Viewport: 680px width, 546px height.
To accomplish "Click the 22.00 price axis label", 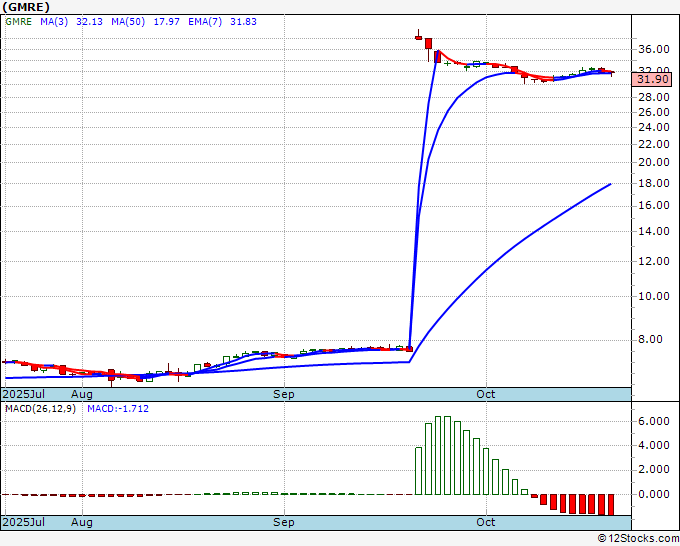I will point(654,144).
